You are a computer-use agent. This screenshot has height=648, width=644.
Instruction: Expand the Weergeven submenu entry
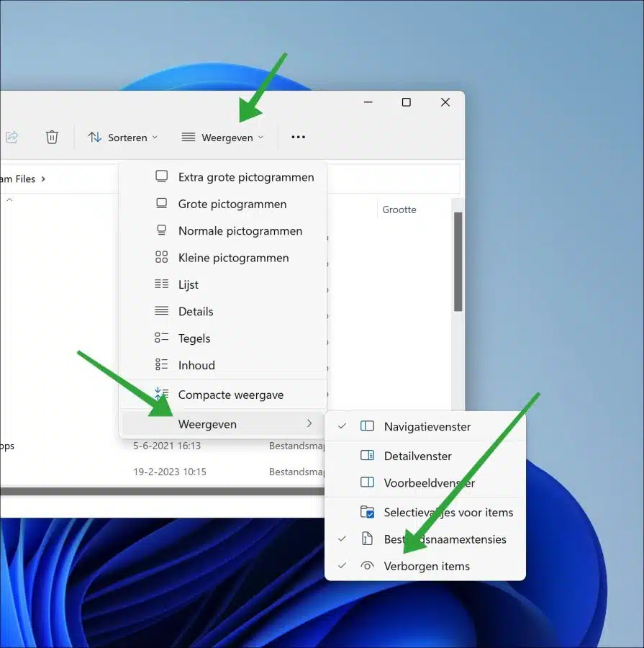click(223, 424)
